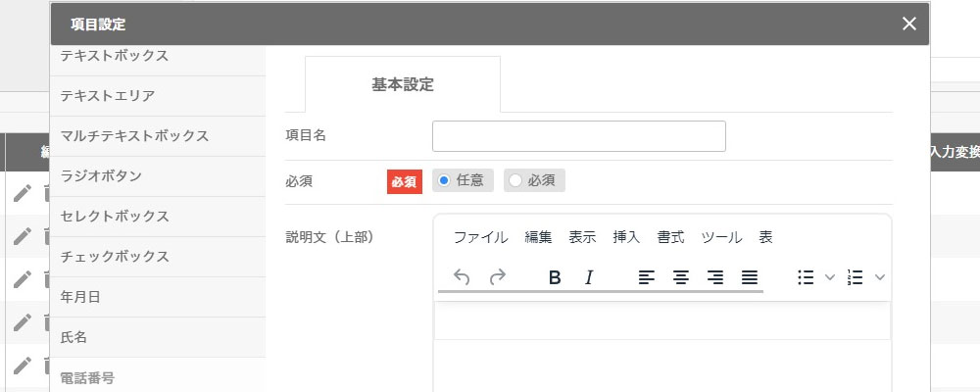
Task: Expand numbered list style dropdown arrow
Action: (x=879, y=277)
